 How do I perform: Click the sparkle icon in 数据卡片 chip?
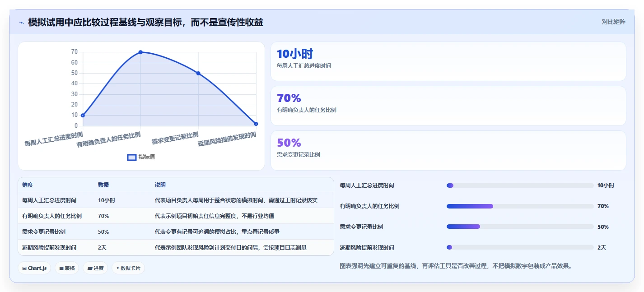[118, 268]
